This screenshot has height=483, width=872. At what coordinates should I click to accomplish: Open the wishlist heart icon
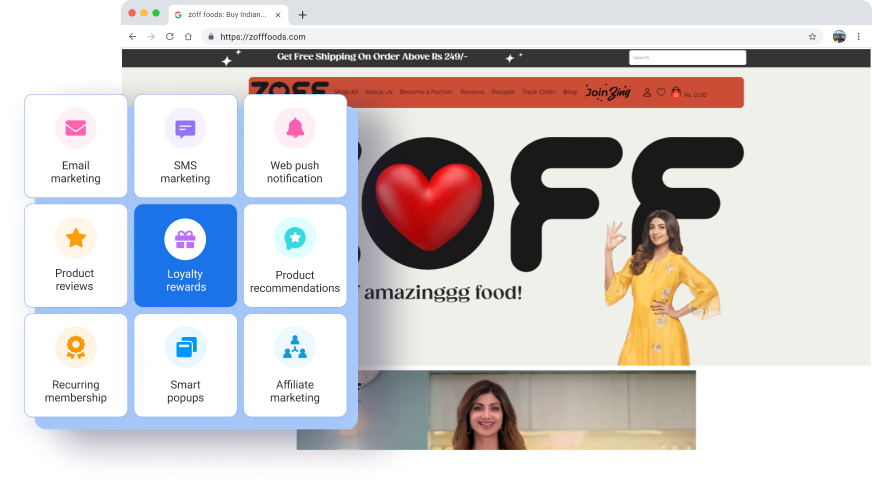click(x=661, y=93)
